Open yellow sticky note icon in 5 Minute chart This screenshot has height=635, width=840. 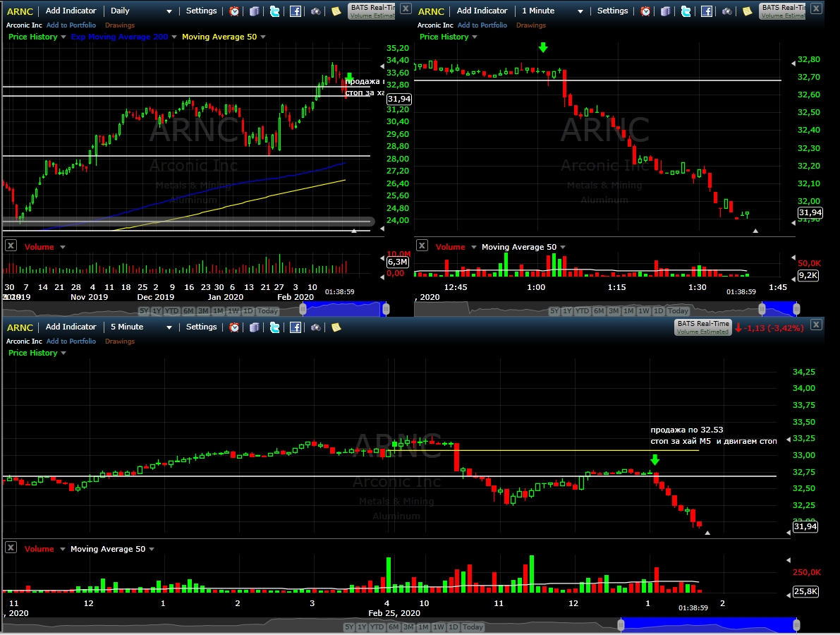pos(336,327)
